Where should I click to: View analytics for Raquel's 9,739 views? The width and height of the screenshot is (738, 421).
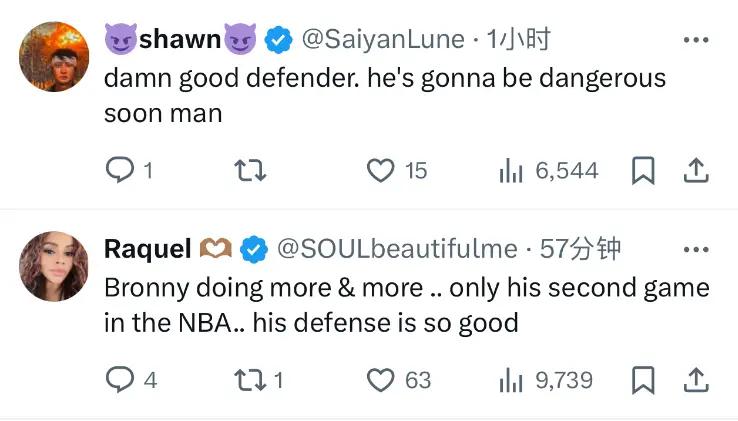tap(512, 380)
